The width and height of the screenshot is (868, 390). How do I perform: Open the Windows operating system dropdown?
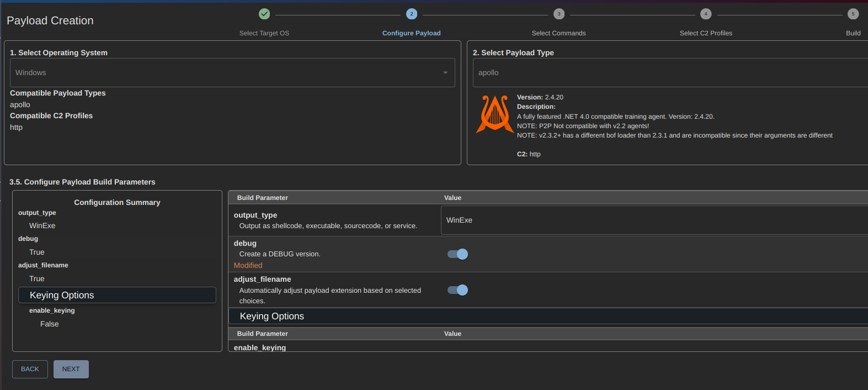[x=232, y=72]
